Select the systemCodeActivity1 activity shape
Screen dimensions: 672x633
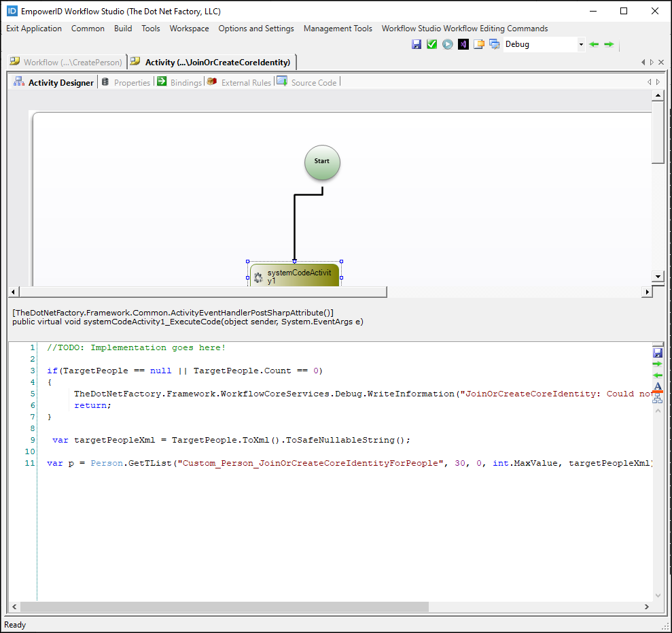tap(294, 275)
